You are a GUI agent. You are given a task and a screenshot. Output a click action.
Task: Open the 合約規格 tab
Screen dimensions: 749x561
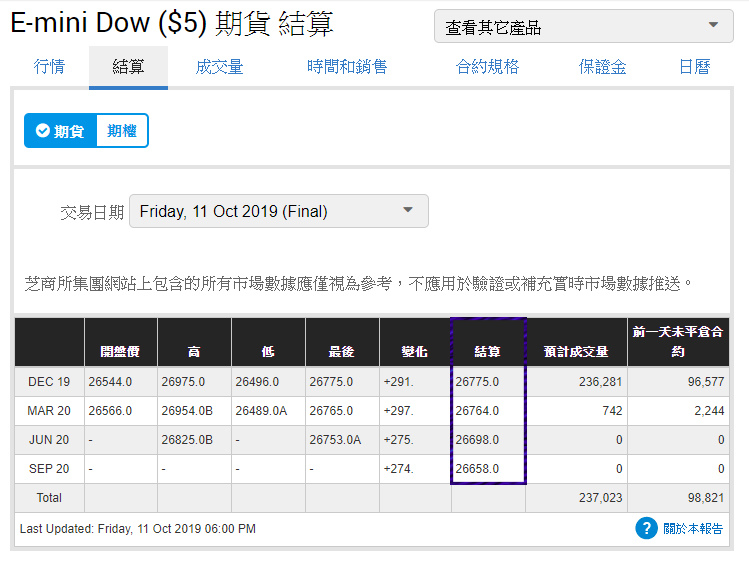pos(487,66)
